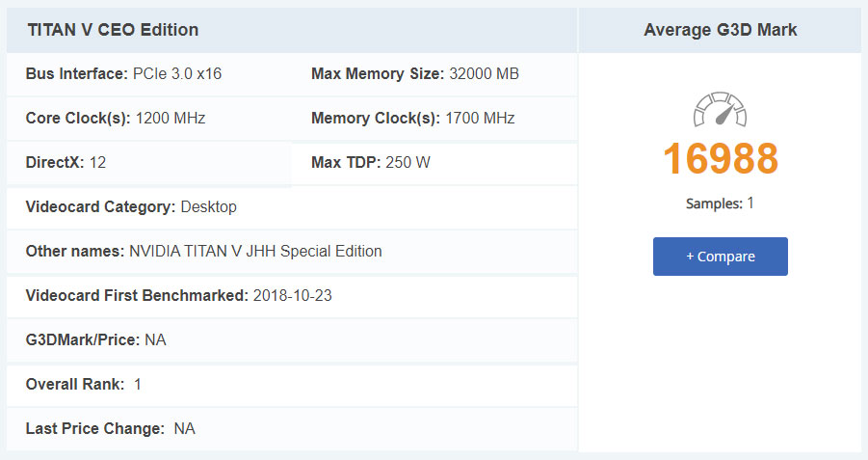
Task: Click the Other names JHH Special Edition row
Action: (203, 251)
